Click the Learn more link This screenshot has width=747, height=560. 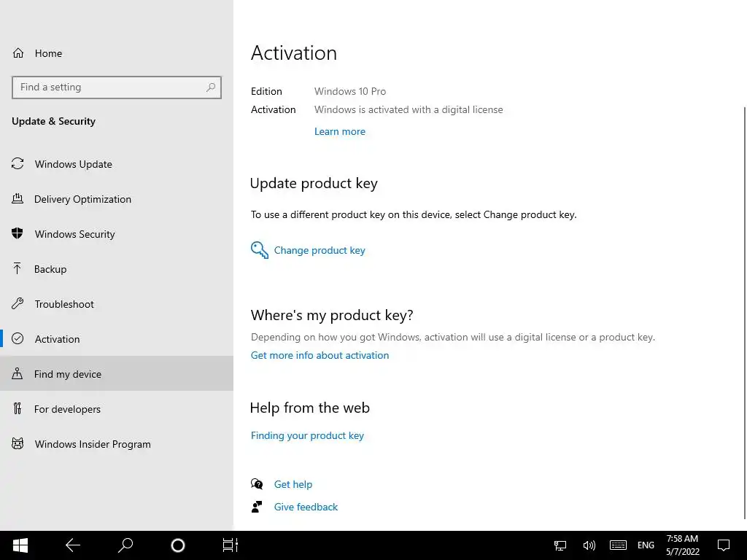(x=340, y=131)
